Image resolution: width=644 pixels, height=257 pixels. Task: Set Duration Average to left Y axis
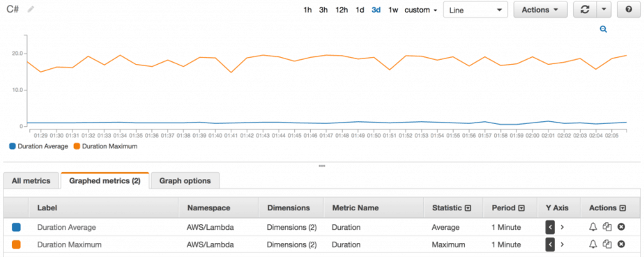550,227
